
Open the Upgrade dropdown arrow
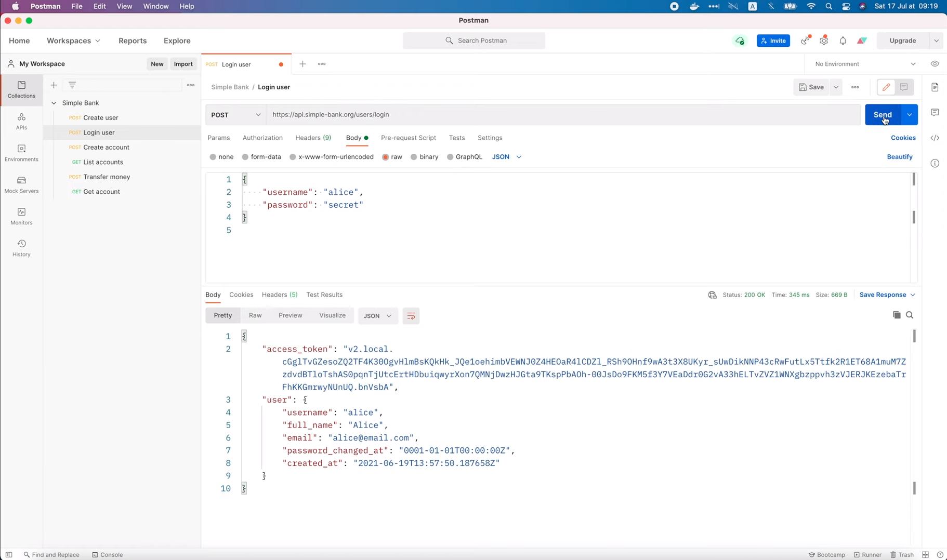936,41
